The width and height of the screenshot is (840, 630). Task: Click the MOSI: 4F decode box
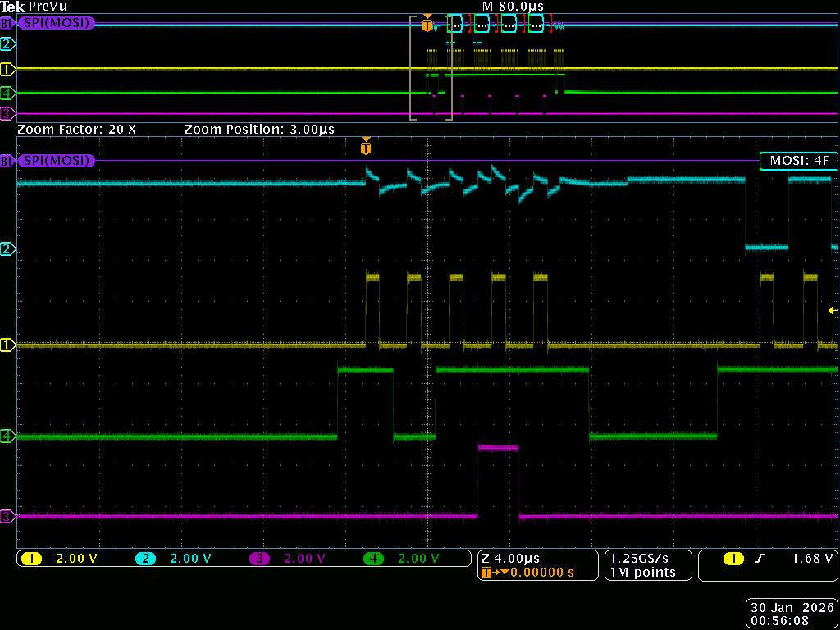tap(797, 161)
